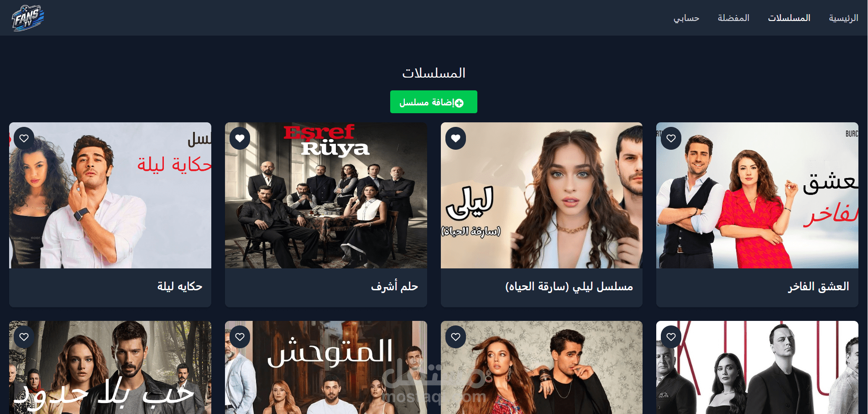Click heart icon on المتوحش poster
The width and height of the screenshot is (868, 414).
[240, 337]
